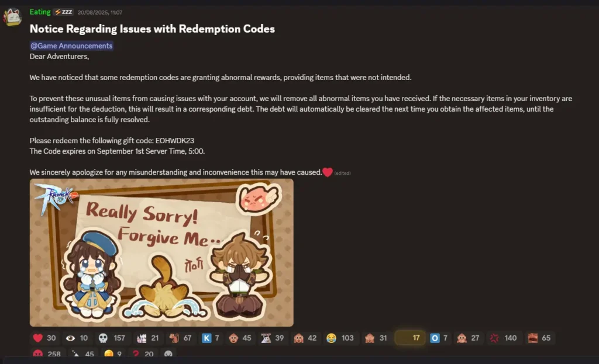Toggle the see-no-evil monkey reaction with 42
The width and height of the screenshot is (599, 364).
click(x=305, y=338)
